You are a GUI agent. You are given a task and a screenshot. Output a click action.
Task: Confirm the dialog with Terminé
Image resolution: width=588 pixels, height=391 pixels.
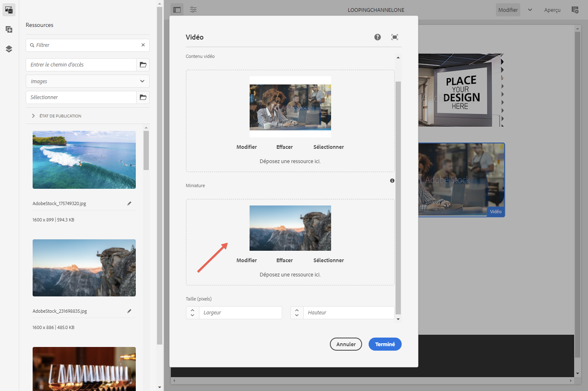385,344
